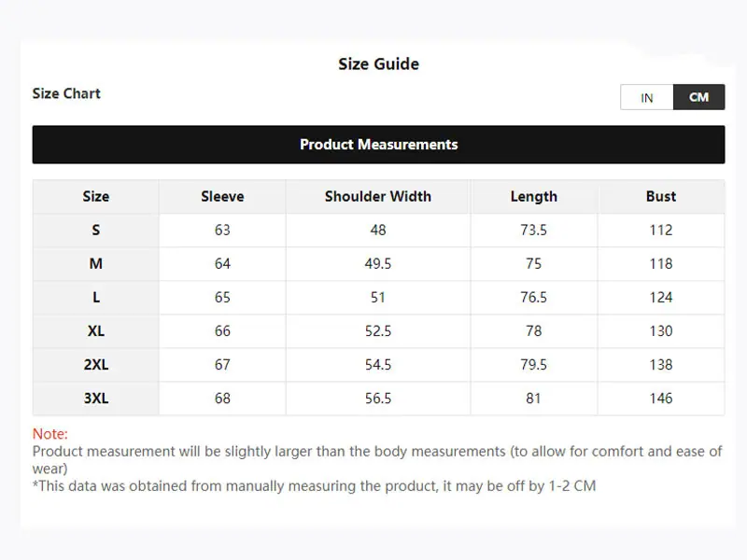747x560 pixels.
Task: Select the M size row label
Action: 96,264
